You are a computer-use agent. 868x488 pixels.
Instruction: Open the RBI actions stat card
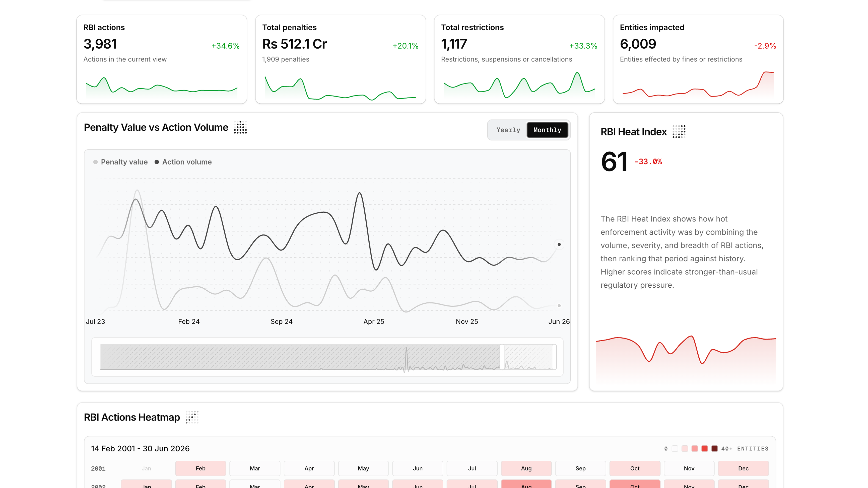point(162,59)
